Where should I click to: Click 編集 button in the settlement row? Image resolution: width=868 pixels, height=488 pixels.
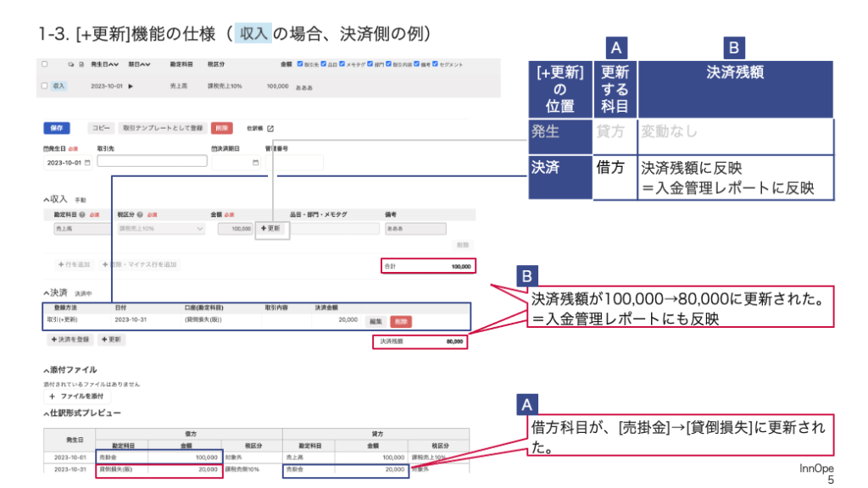click(376, 321)
